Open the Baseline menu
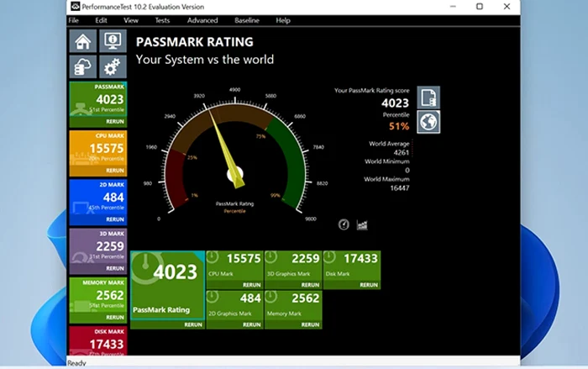 click(x=247, y=20)
